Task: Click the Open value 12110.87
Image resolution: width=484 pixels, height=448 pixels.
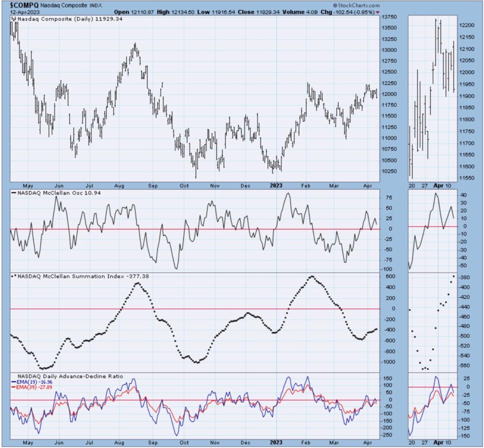Action: click(x=142, y=13)
